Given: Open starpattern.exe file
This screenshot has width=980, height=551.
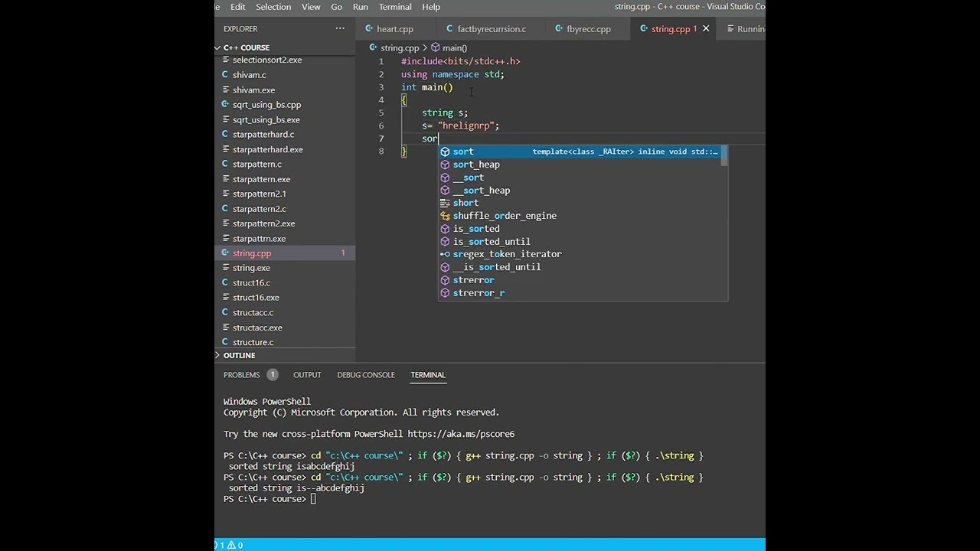Looking at the screenshot, I should 261,179.
